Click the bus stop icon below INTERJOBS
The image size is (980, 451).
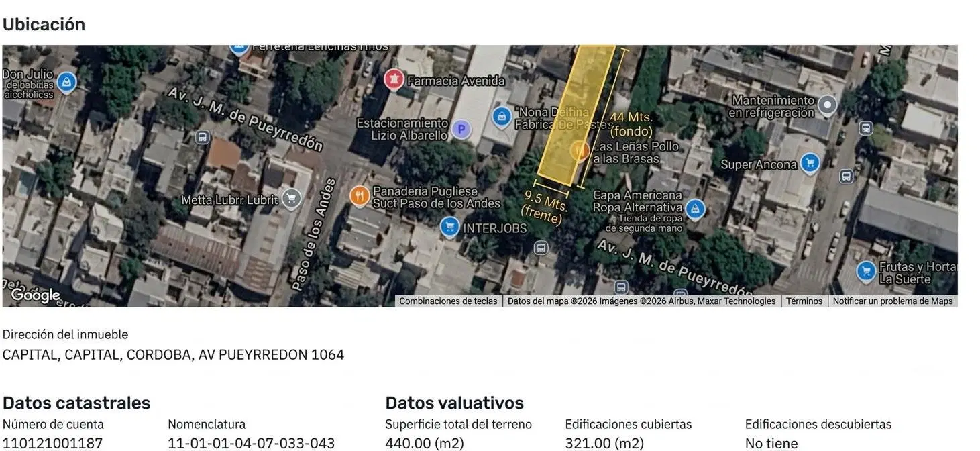click(541, 248)
